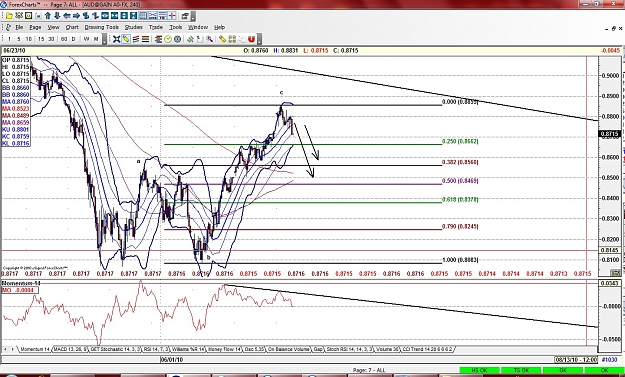Click the gears settings icon in top toolbar
Viewport: 625px width, 377px height.
tap(19, 16)
